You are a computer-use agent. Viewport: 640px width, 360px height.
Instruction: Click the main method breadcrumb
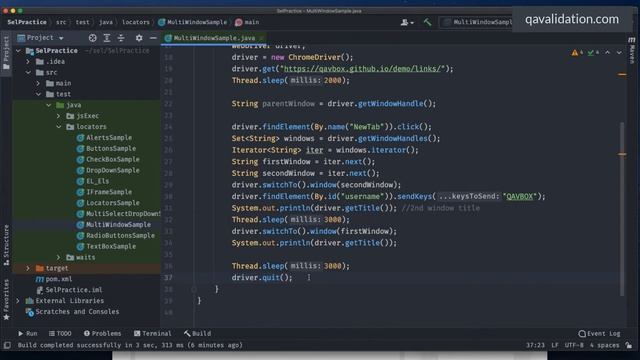click(247, 22)
